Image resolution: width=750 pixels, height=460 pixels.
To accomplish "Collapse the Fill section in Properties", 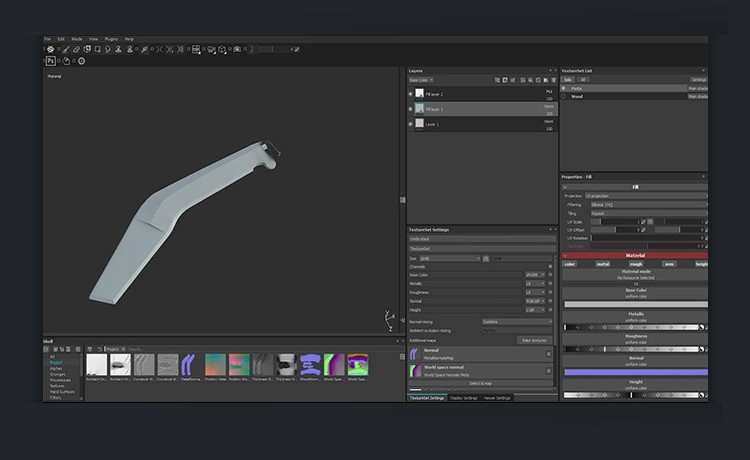I will pyautogui.click(x=566, y=187).
